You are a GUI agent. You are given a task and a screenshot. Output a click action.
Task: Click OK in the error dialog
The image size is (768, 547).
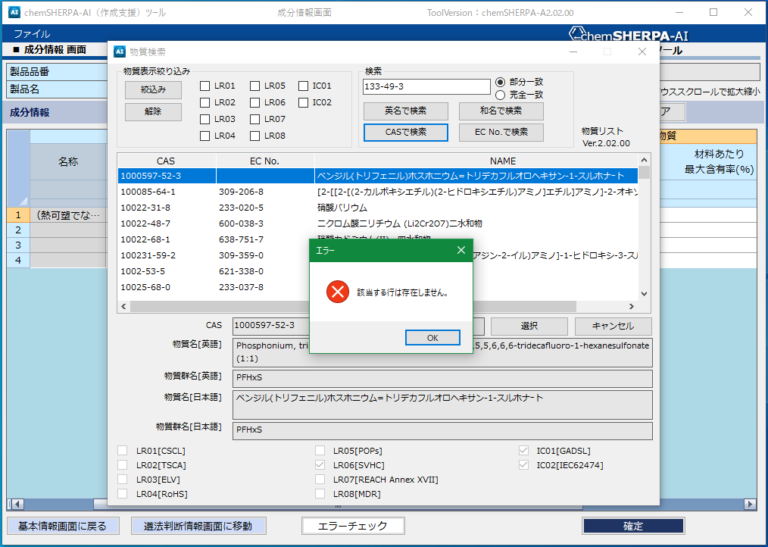432,337
